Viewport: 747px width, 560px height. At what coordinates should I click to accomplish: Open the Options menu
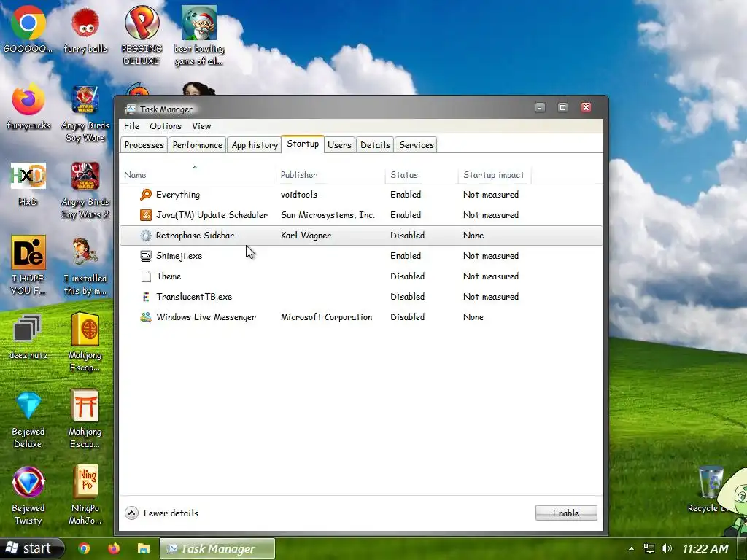(x=166, y=125)
